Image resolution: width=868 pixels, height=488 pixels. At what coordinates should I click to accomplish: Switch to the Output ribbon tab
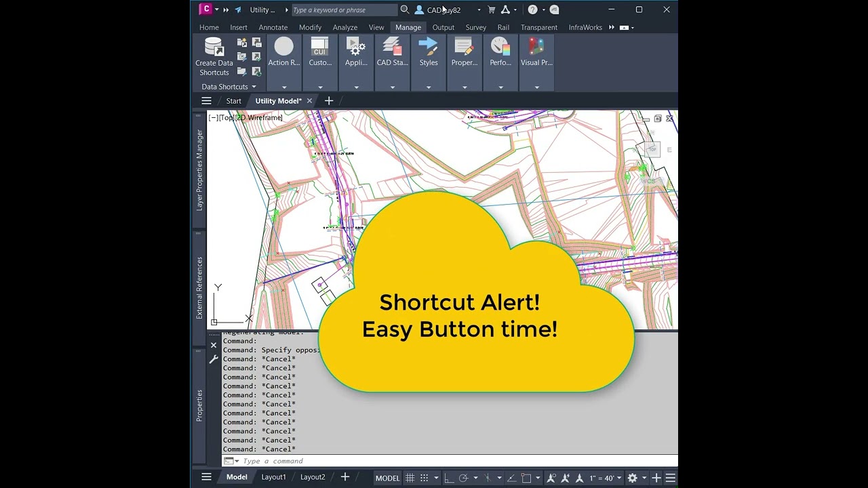click(443, 27)
